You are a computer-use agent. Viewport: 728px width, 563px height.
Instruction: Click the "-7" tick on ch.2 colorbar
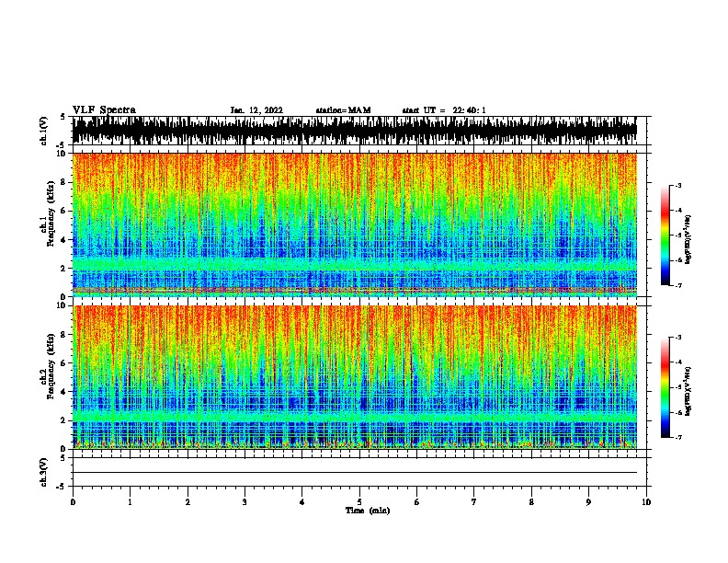(x=678, y=437)
